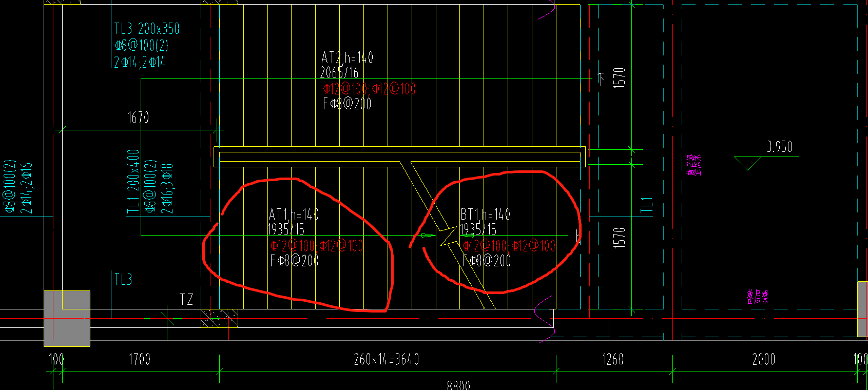Click the 1260 dimension text
Image resolution: width=868 pixels, height=390 pixels.
613,359
